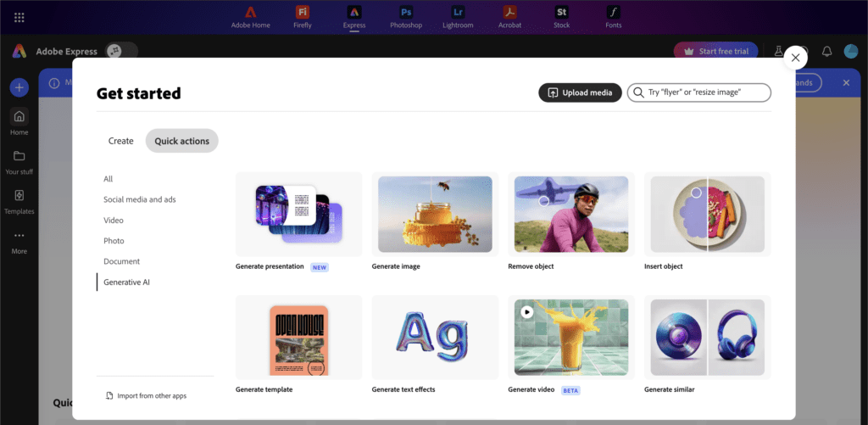Screen dimensions: 868x425
Task: Open the apps grid launcher icon
Action: point(19,17)
